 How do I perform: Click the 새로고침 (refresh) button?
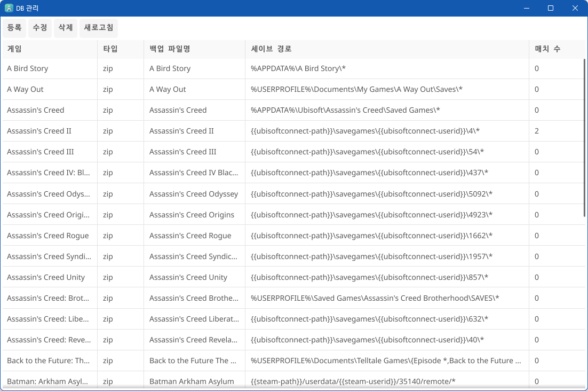[99, 28]
